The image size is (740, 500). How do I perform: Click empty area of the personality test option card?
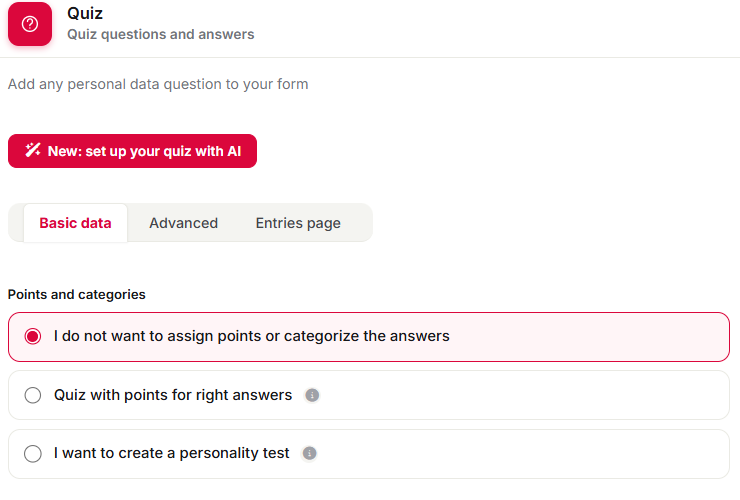coord(519,454)
